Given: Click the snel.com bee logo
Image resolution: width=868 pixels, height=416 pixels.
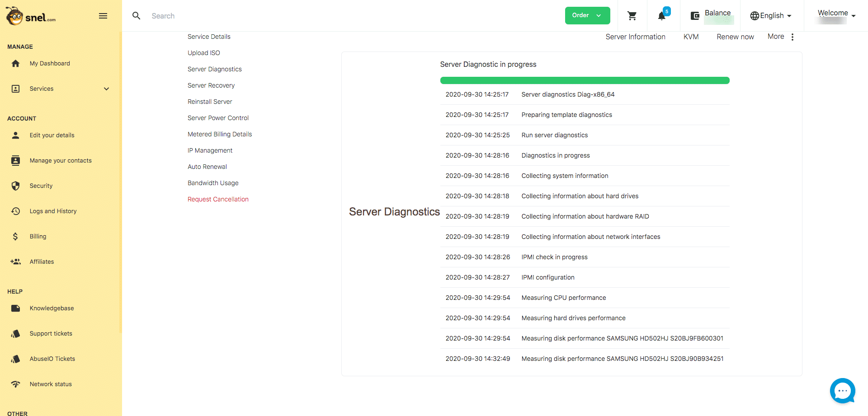Looking at the screenshot, I should (31, 16).
